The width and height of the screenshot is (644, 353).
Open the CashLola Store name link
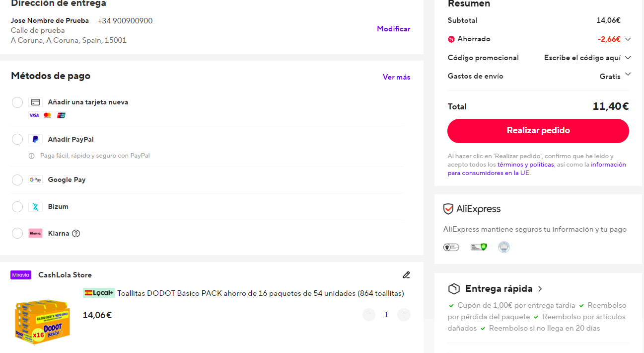65,275
